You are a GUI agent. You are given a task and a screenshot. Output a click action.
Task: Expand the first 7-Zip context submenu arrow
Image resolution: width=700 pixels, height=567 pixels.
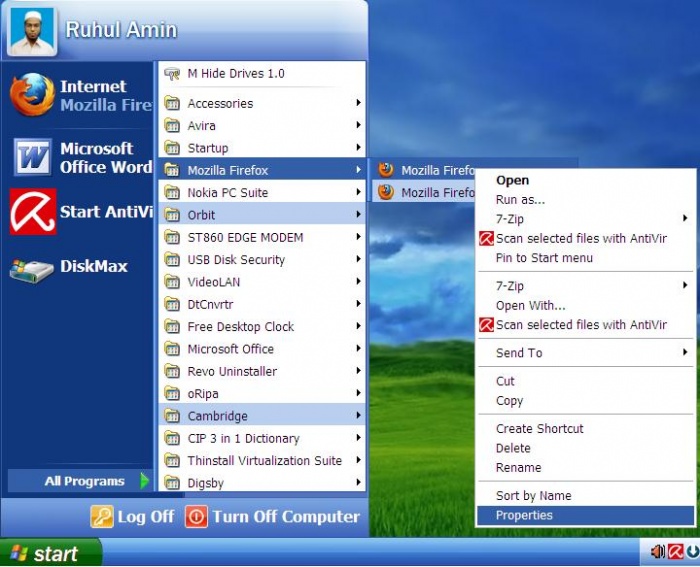(685, 218)
